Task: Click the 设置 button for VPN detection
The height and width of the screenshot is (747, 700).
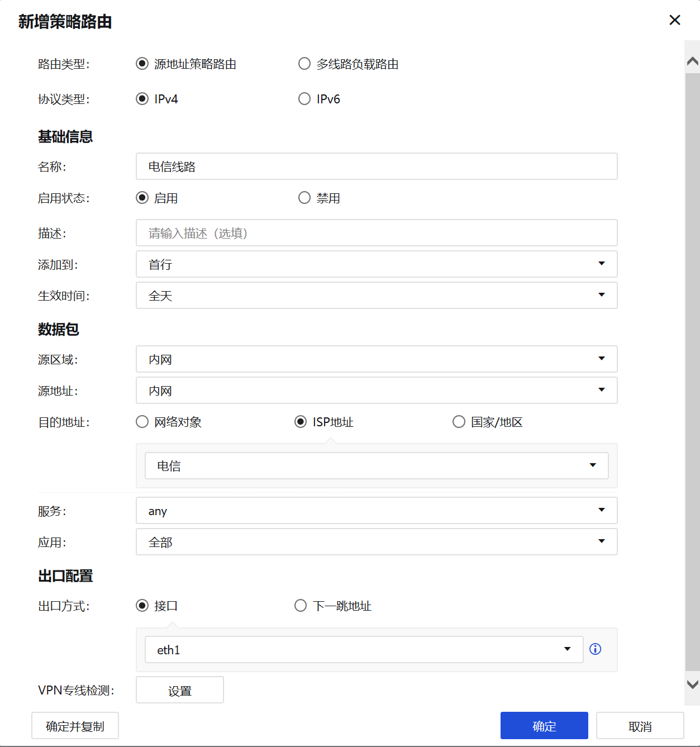Action: click(179, 691)
